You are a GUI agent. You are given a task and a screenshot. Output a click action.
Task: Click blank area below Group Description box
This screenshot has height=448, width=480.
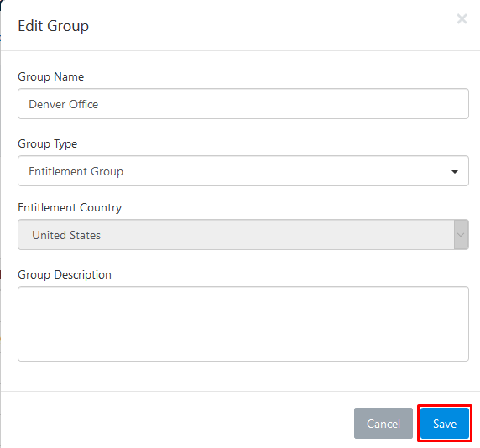pos(243,376)
